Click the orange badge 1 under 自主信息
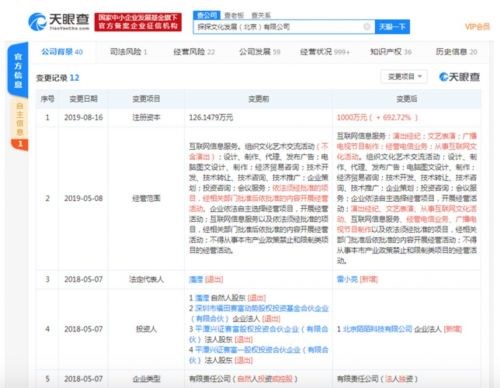500x388 pixels. (x=20, y=144)
